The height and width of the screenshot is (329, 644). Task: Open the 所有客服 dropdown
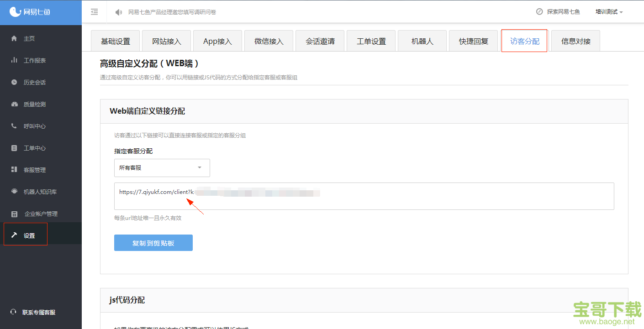point(162,168)
